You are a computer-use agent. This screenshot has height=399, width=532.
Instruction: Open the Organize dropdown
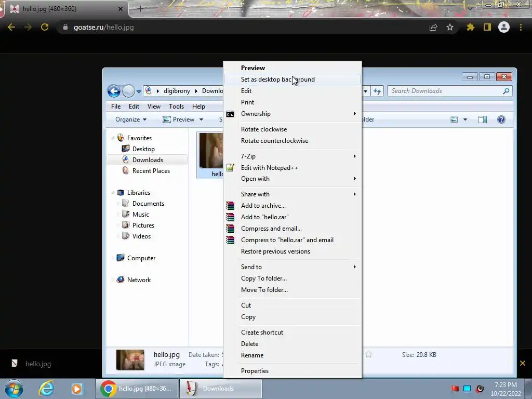[x=131, y=119]
